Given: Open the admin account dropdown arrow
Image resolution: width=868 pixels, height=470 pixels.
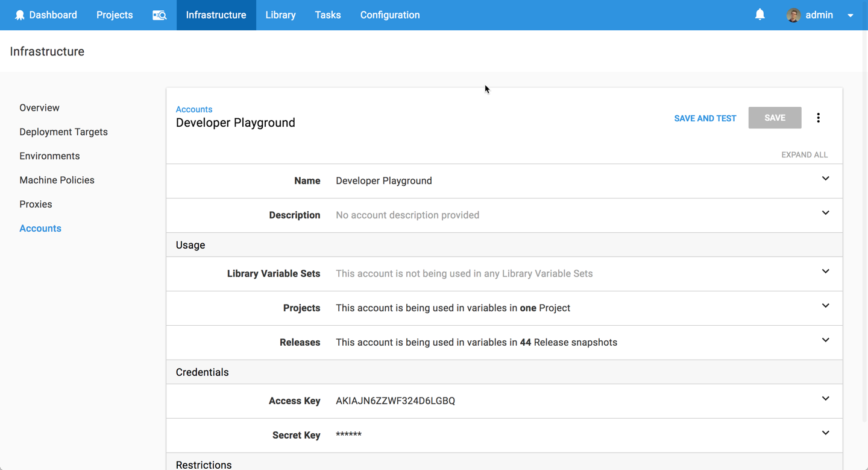Looking at the screenshot, I should click(851, 16).
